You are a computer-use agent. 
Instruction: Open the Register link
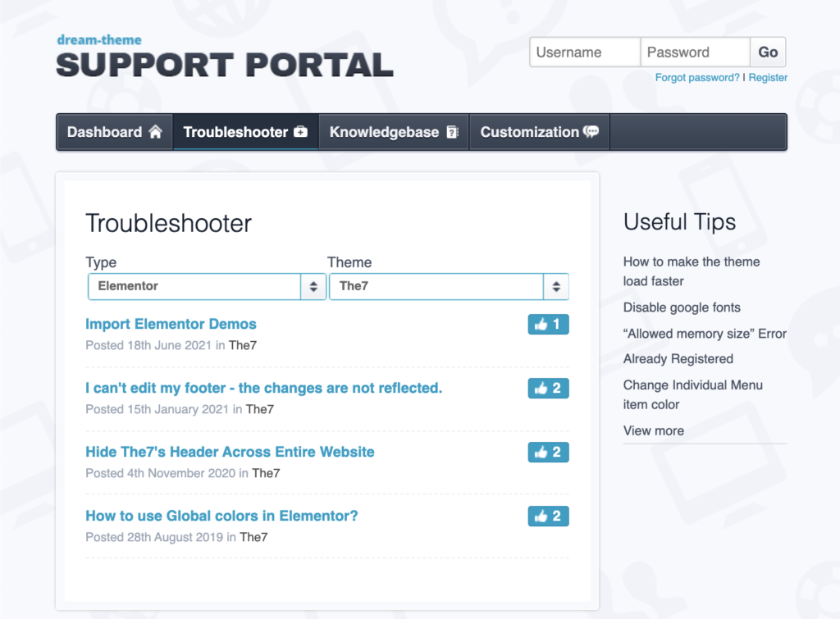tap(768, 78)
